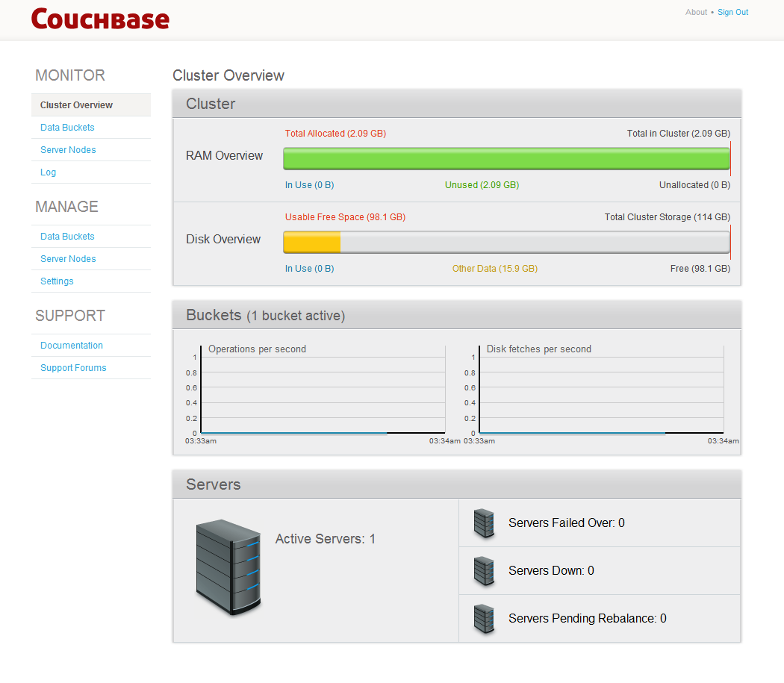Click the RAM Overview label
The width and height of the screenshot is (784, 683).
click(x=224, y=156)
